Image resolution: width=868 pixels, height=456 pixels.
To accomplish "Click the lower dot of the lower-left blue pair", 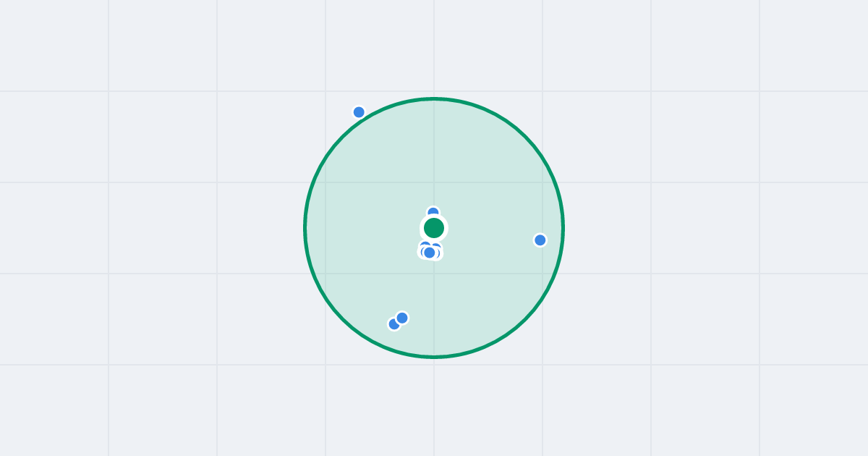I will 393,325.
